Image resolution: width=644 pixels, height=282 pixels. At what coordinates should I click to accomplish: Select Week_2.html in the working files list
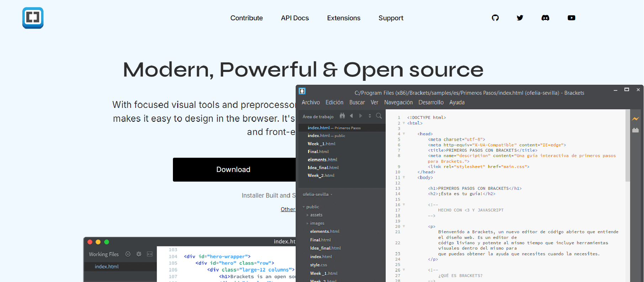[342, 176]
